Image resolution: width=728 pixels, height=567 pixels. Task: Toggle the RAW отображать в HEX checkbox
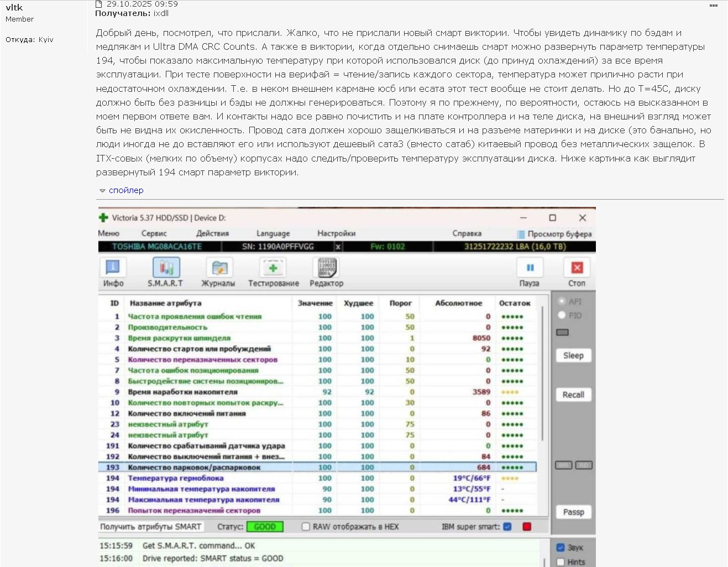coord(306,527)
